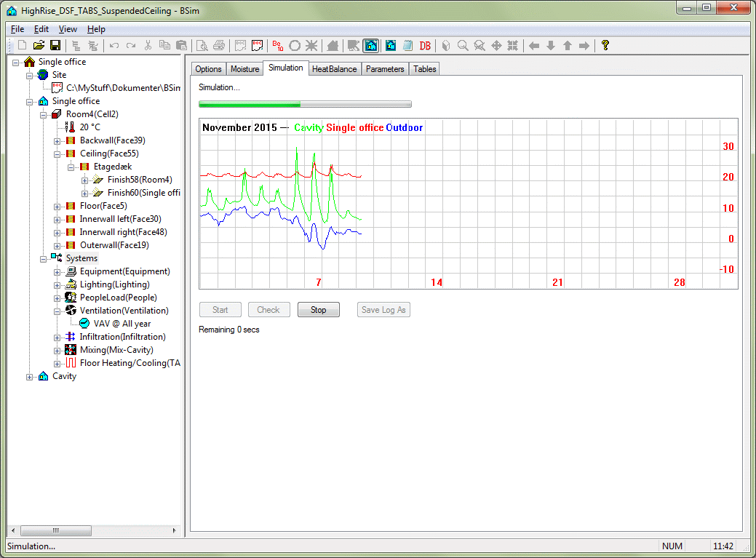Image resolution: width=756 pixels, height=558 pixels.
Task: Click the right arrow toolbar icon
Action: point(584,45)
